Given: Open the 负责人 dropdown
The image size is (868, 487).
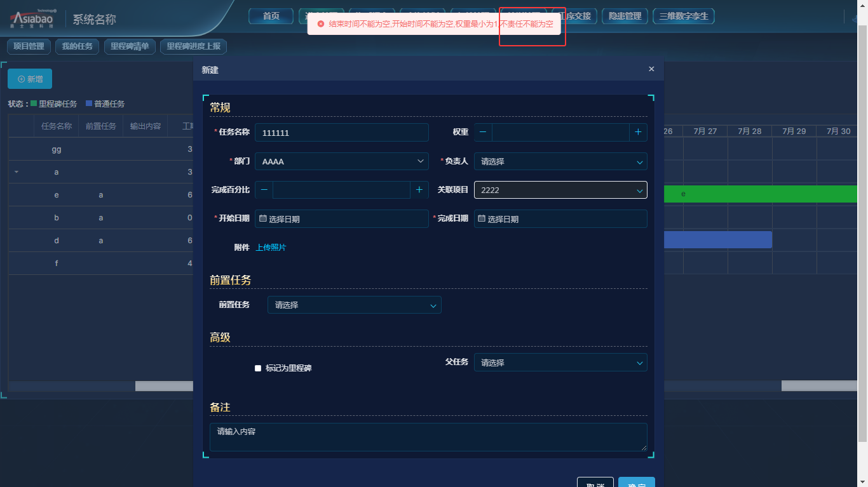Looking at the screenshot, I should pyautogui.click(x=560, y=161).
